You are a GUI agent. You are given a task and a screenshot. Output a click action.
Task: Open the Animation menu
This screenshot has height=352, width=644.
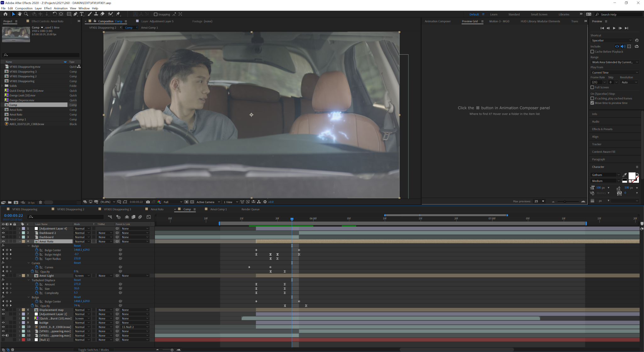coord(60,8)
